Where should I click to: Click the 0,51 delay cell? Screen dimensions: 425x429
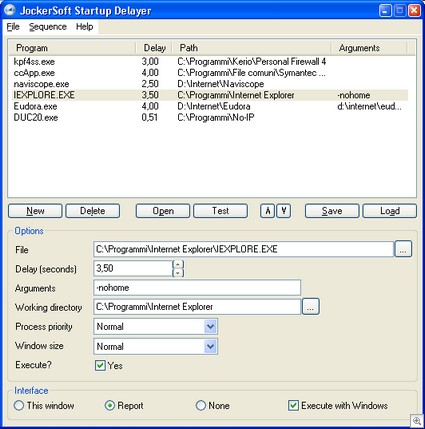[x=150, y=117]
